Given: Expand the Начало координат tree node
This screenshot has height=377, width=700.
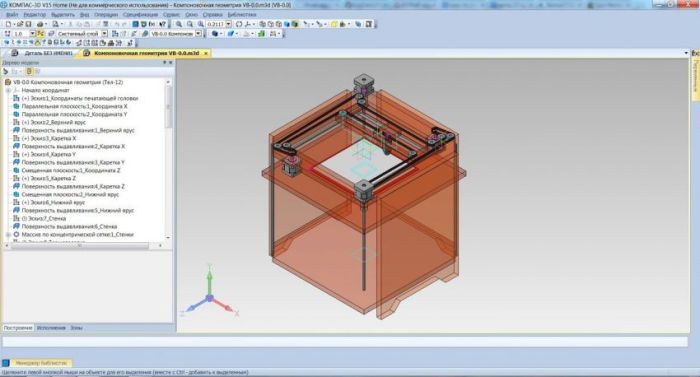Looking at the screenshot, I should tap(8, 90).
